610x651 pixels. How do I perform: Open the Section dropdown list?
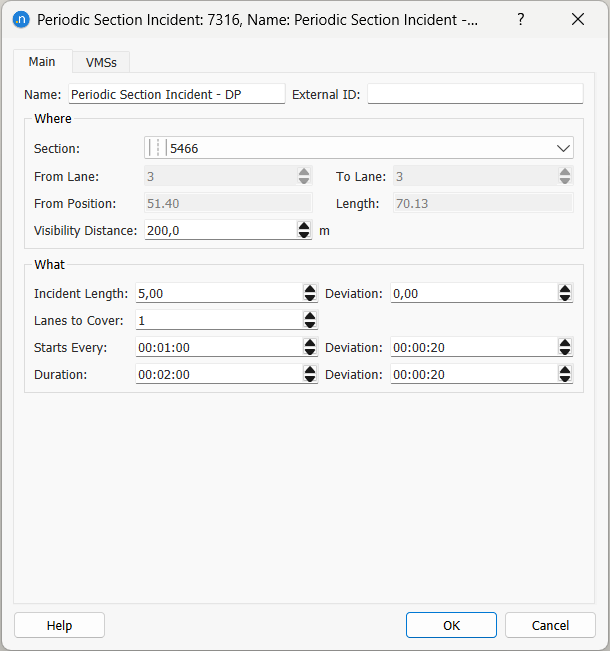tap(563, 148)
